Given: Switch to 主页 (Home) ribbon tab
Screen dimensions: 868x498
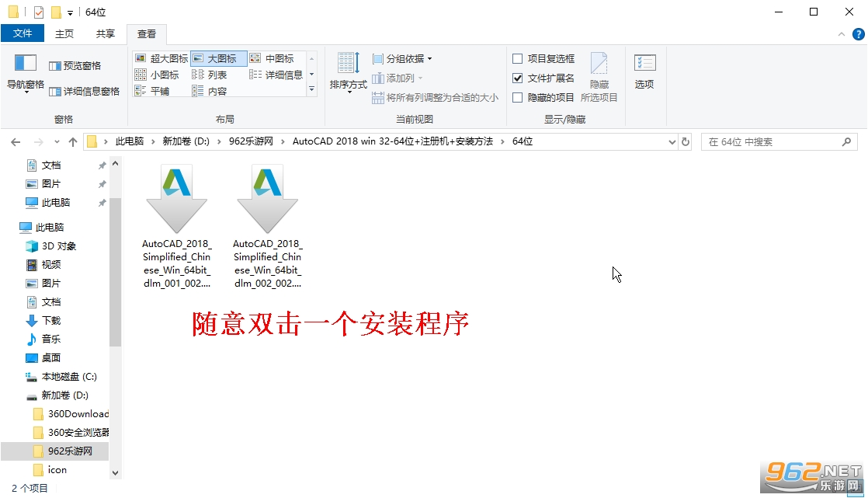Looking at the screenshot, I should (x=64, y=33).
